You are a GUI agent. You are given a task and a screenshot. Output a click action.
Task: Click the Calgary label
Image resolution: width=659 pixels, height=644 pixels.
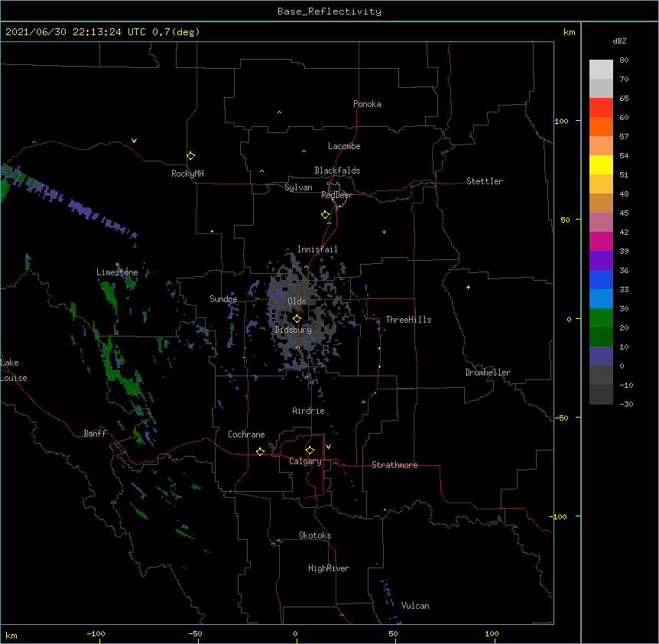305,461
